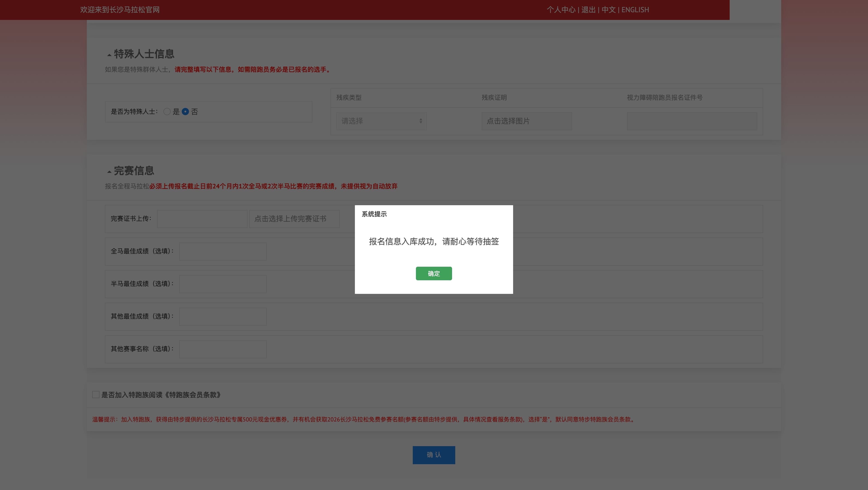Click the 特殊人士信息 heading

144,54
